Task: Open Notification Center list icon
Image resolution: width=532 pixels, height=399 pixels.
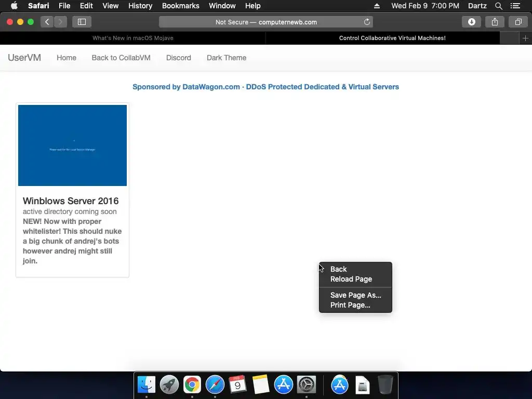Action: pyautogui.click(x=515, y=6)
